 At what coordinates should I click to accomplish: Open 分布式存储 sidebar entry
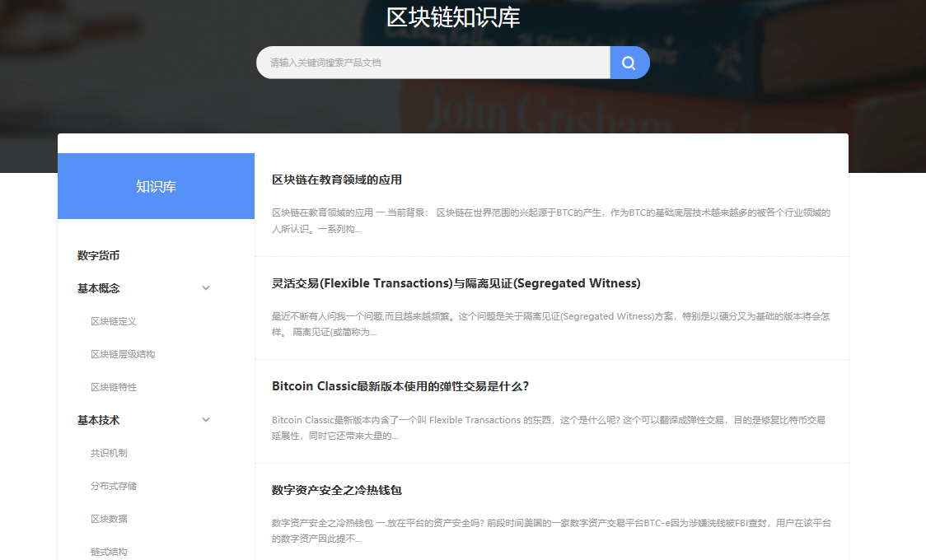[114, 486]
